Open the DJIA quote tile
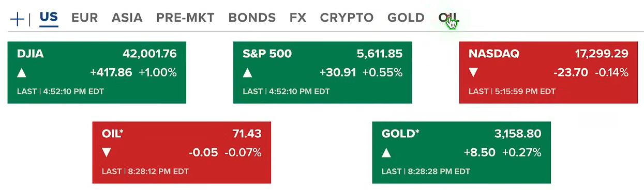This screenshot has width=644, height=191. (97, 73)
